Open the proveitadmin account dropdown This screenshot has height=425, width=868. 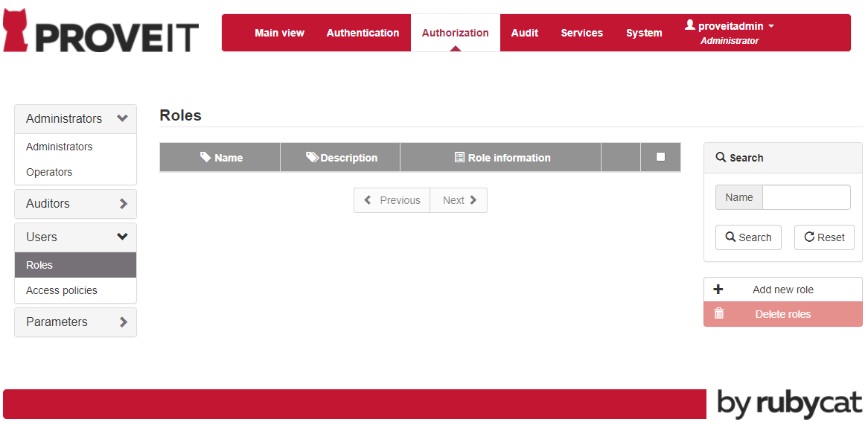730,26
